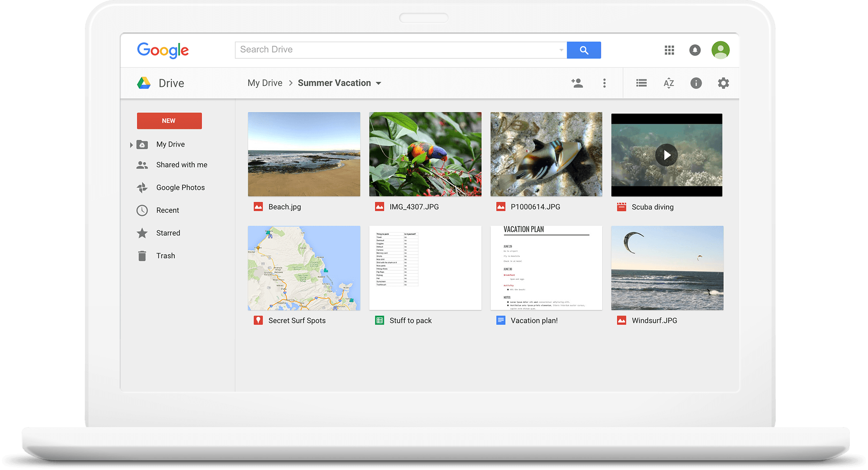Open the Google Photos section
The height and width of the screenshot is (470, 868).
click(x=180, y=187)
